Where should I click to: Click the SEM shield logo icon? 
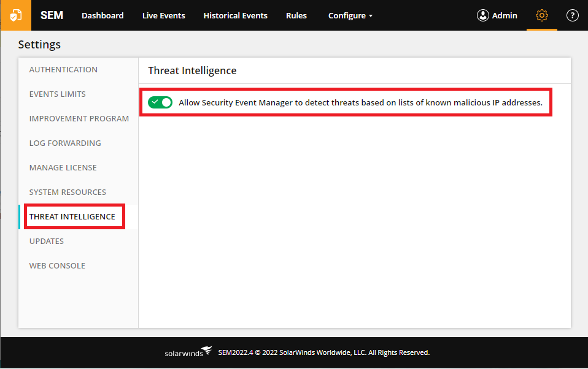point(16,15)
